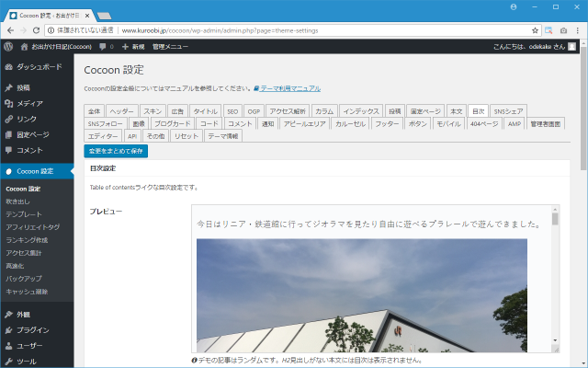Switch to OGP settings tab
Viewport: 588px width, 368px height.
coord(254,111)
